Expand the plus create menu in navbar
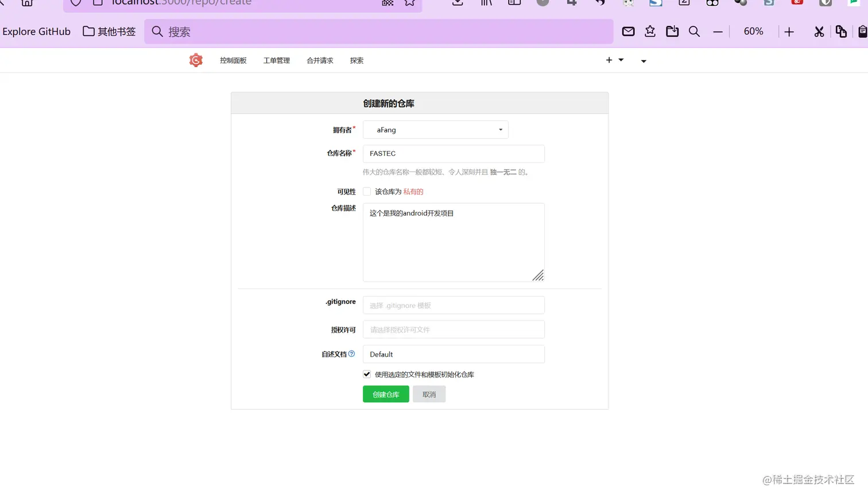The height and width of the screenshot is (499, 868). pyautogui.click(x=614, y=60)
